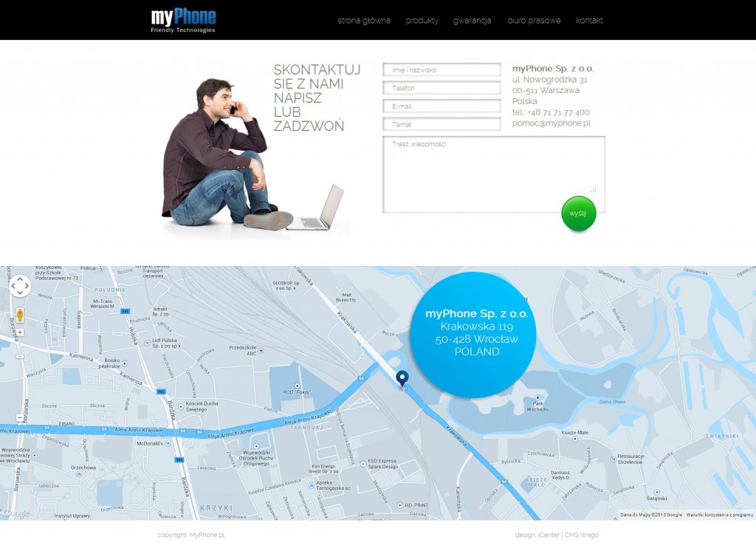This screenshot has width=756, height=549.
Task: Open the biuro prasowe section
Action: (534, 20)
